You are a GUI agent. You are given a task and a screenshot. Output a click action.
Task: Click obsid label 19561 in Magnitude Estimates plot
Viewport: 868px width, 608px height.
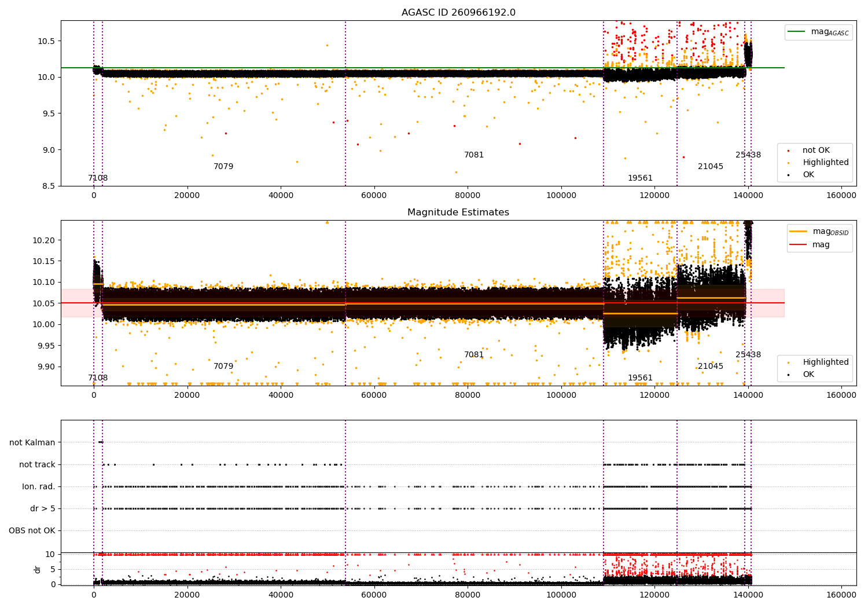click(640, 378)
